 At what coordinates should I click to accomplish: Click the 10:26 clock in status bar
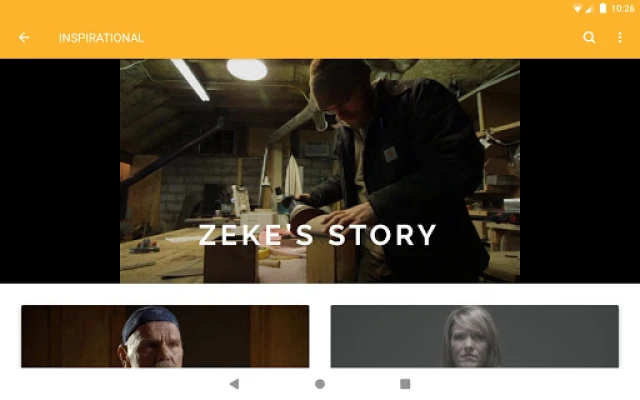(x=623, y=9)
